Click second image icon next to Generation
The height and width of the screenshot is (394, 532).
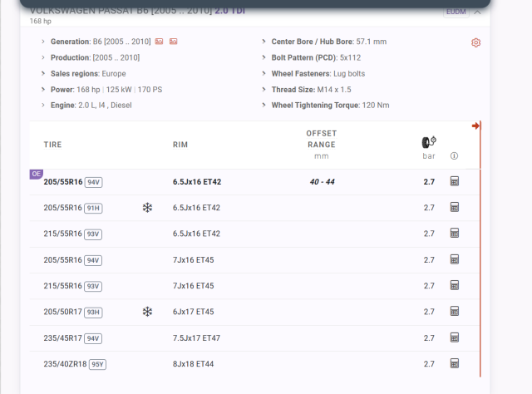tap(173, 42)
